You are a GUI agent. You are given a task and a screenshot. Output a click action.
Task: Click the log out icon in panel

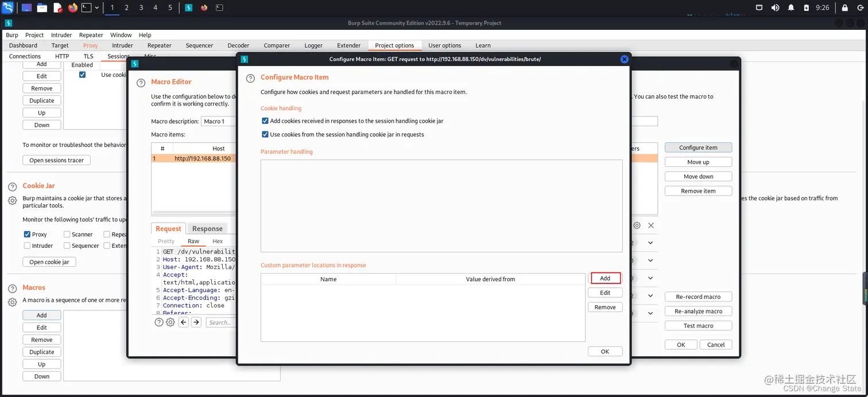point(859,7)
